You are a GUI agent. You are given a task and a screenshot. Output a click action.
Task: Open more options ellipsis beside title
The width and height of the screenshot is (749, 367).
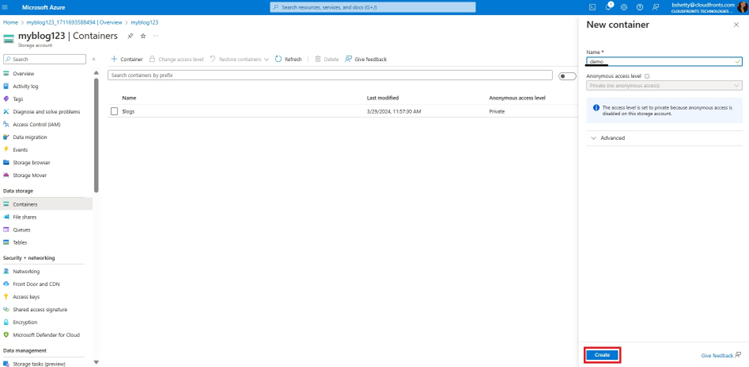pyautogui.click(x=155, y=36)
